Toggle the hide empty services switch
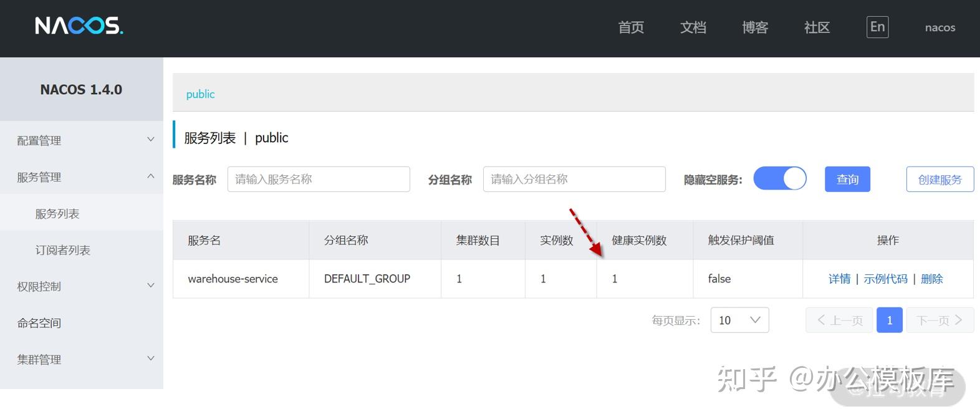This screenshot has width=980, height=419. [x=780, y=179]
